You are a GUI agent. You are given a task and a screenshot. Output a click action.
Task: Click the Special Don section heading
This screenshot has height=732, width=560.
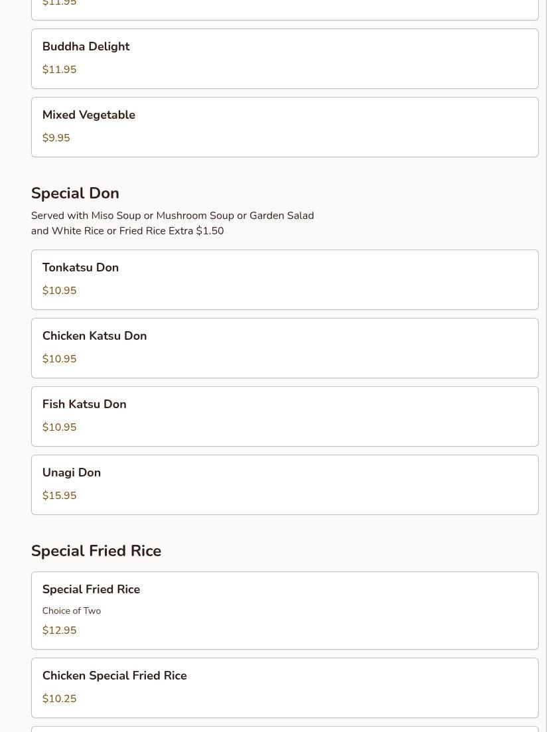pyautogui.click(x=75, y=193)
